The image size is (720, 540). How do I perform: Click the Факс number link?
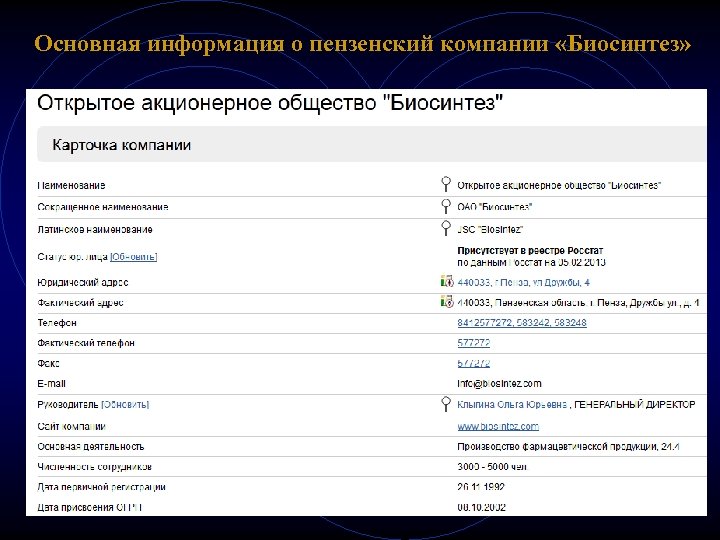[473, 363]
